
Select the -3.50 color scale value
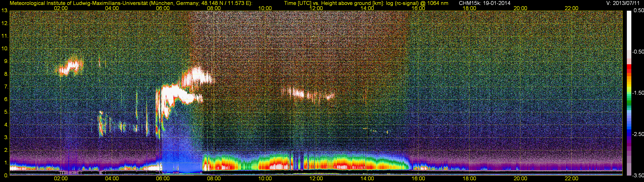[x=638, y=176]
